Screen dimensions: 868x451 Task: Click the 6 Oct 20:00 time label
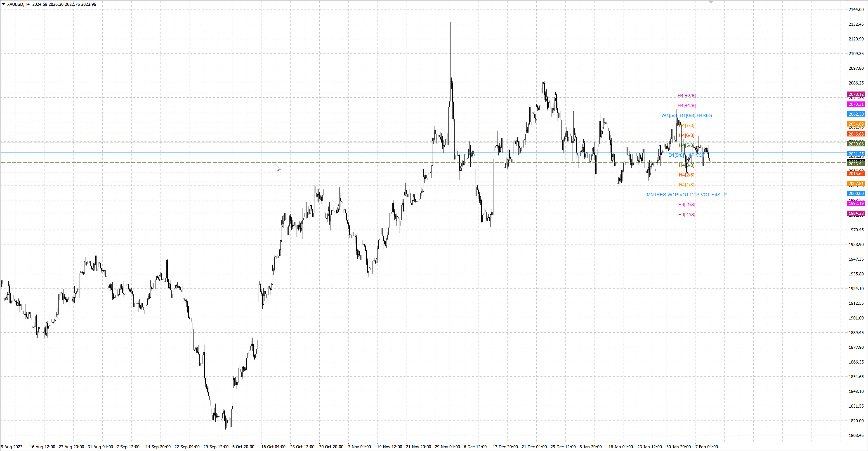(x=243, y=447)
